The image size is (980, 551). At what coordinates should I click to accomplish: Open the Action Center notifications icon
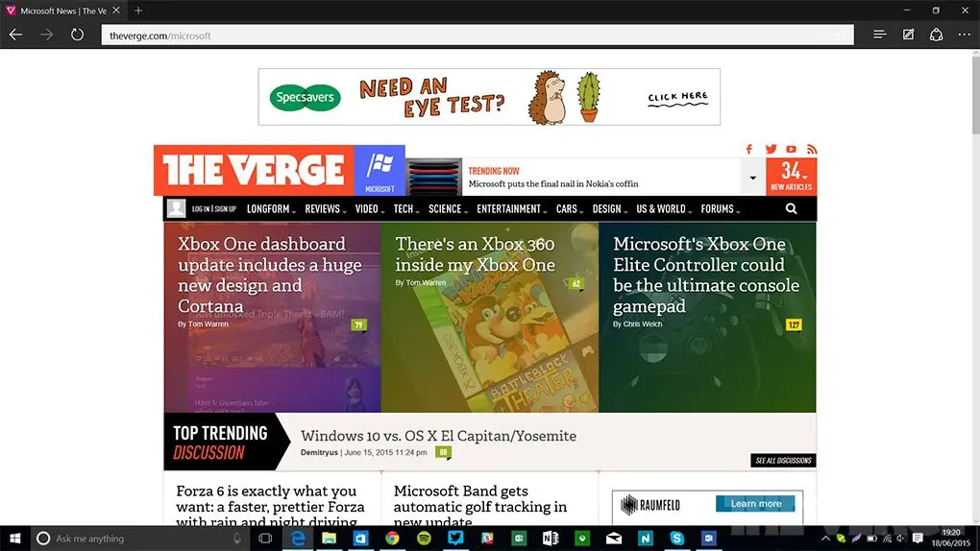coord(918,538)
